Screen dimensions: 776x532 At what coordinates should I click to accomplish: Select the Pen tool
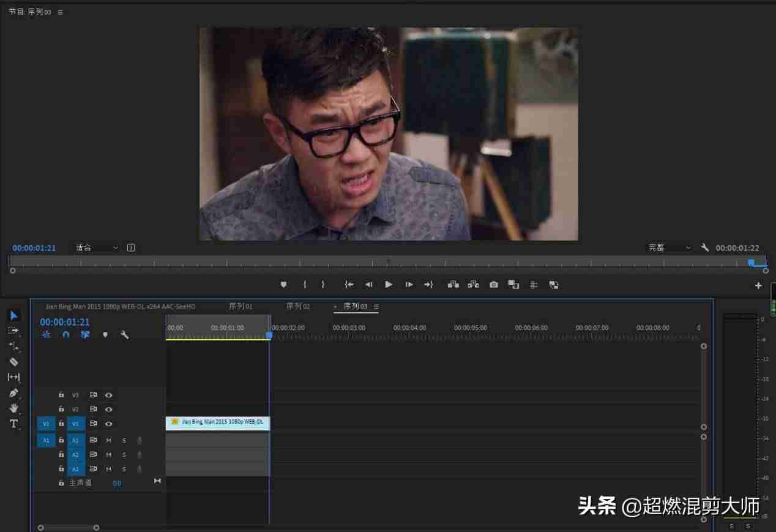13,393
